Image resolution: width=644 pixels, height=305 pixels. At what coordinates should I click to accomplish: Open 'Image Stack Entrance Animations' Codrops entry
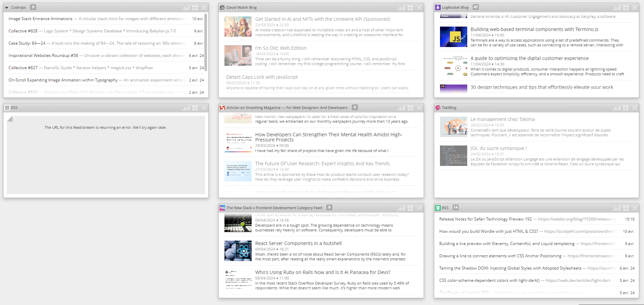click(x=40, y=19)
